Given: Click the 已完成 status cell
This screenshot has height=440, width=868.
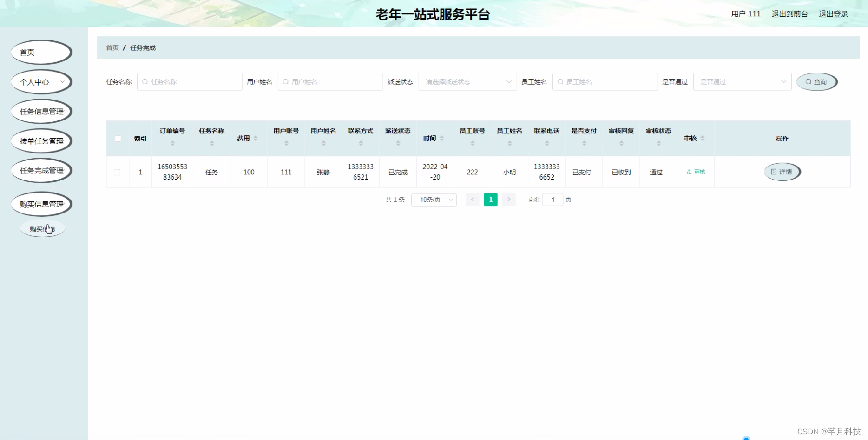Looking at the screenshot, I should pyautogui.click(x=398, y=172).
